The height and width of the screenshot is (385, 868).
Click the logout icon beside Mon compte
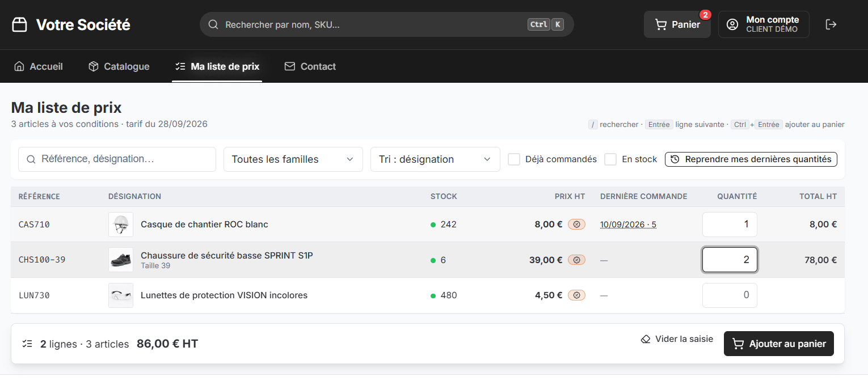[x=831, y=24]
